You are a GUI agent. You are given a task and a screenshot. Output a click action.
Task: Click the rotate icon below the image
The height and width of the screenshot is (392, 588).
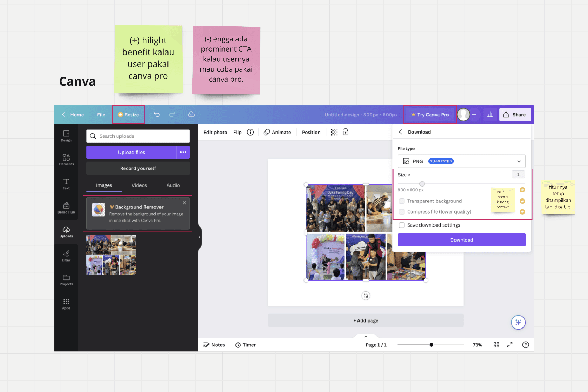365,296
